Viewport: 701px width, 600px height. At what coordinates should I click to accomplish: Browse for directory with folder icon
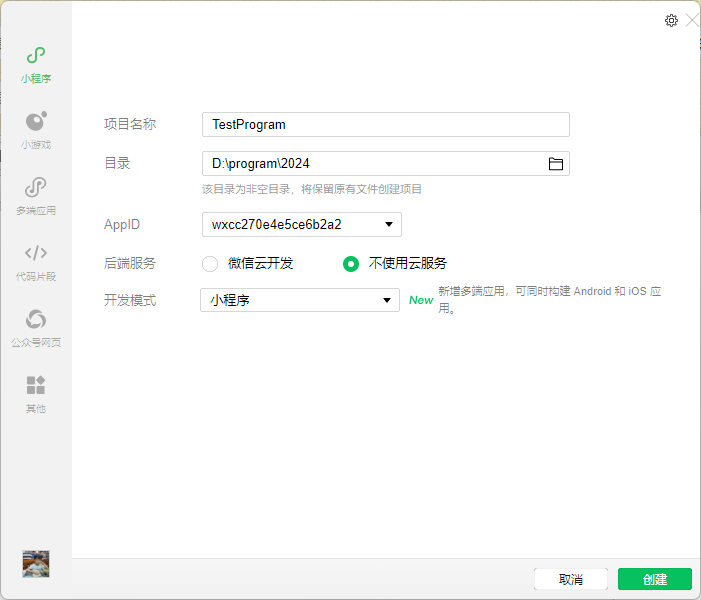(556, 164)
